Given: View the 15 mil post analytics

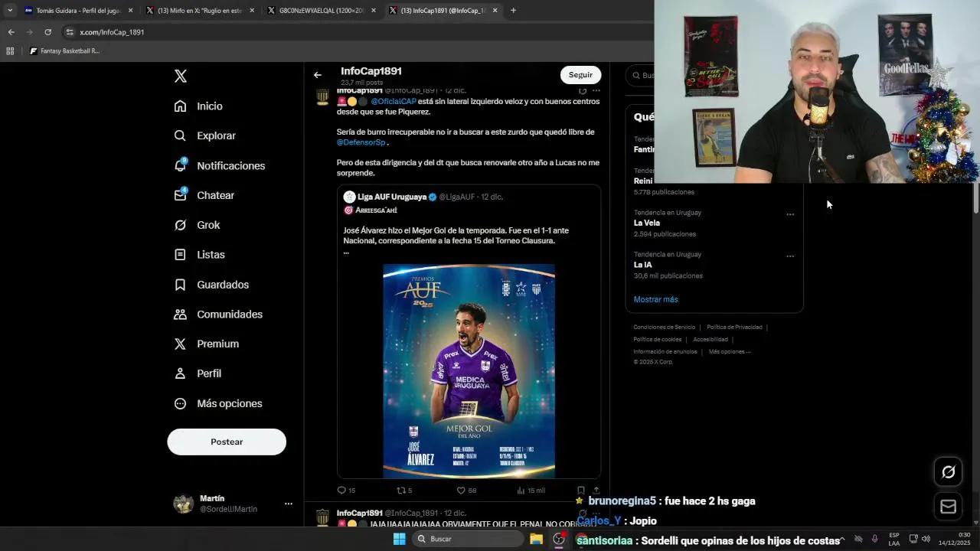Looking at the screenshot, I should click(531, 491).
